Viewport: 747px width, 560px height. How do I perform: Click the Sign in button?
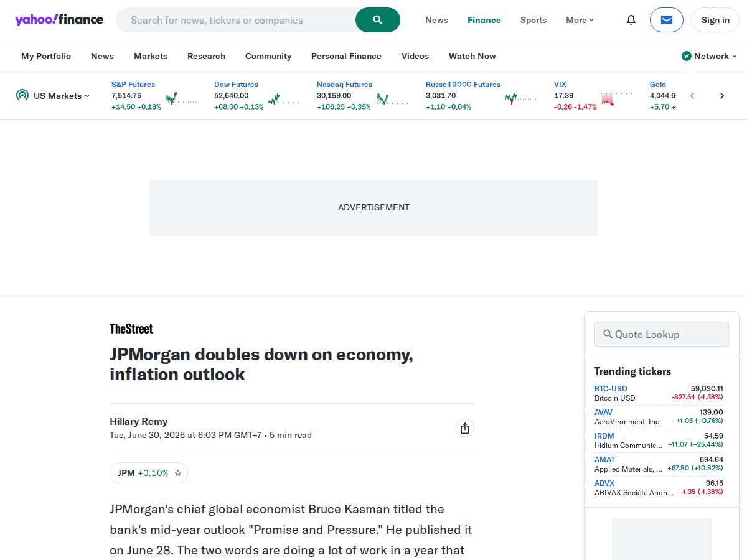[715, 20]
